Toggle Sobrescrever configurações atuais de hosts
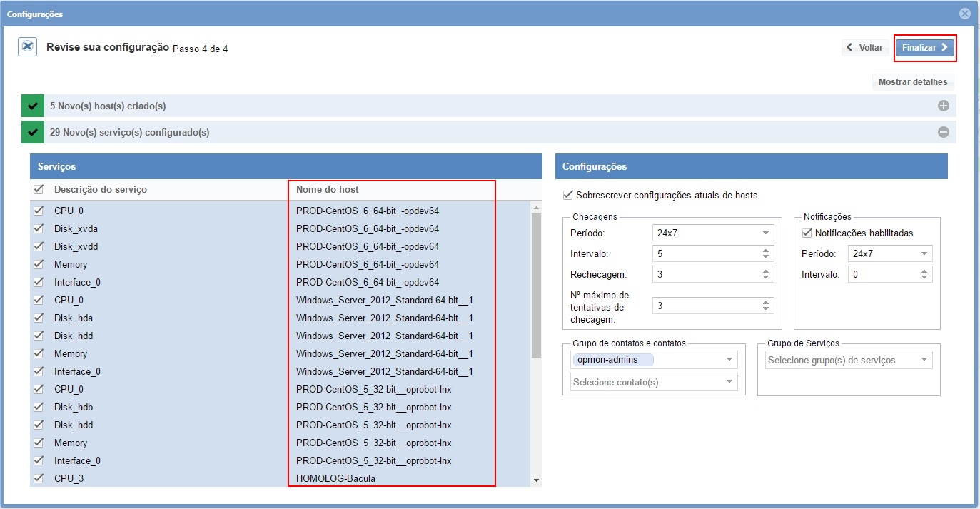Viewport: 980px width, 509px height. 567,195
